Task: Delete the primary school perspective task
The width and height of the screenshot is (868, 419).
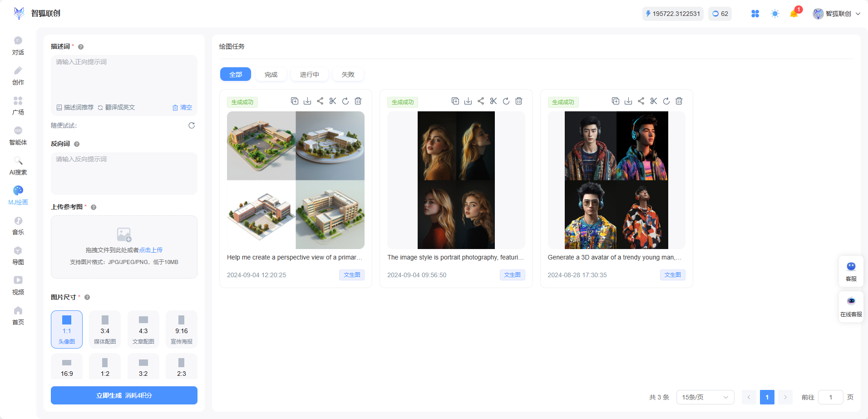Action: 358,101
